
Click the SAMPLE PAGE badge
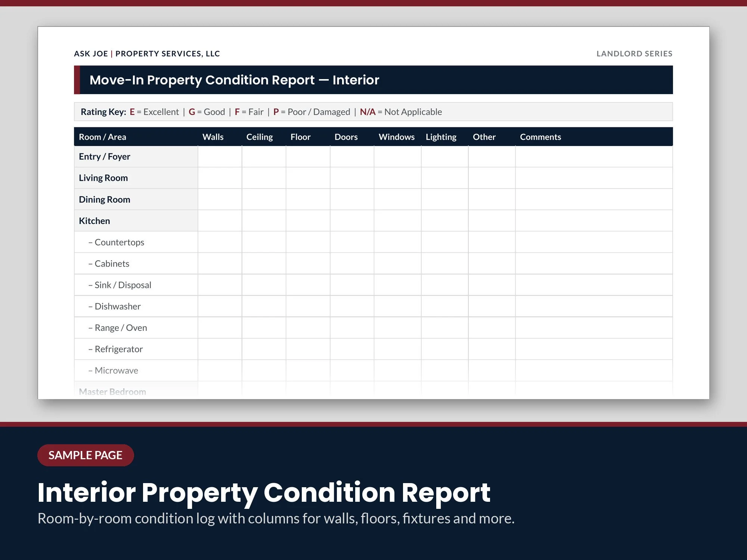pos(86,455)
